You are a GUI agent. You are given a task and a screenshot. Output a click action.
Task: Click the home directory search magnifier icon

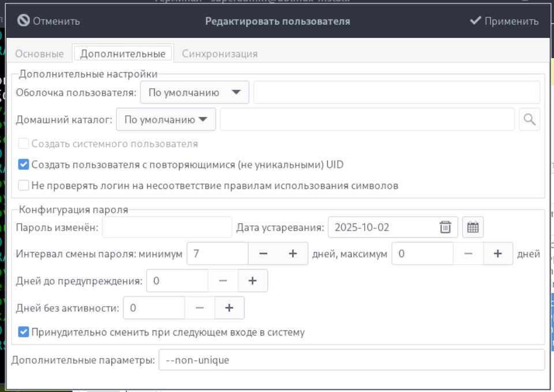pyautogui.click(x=529, y=120)
